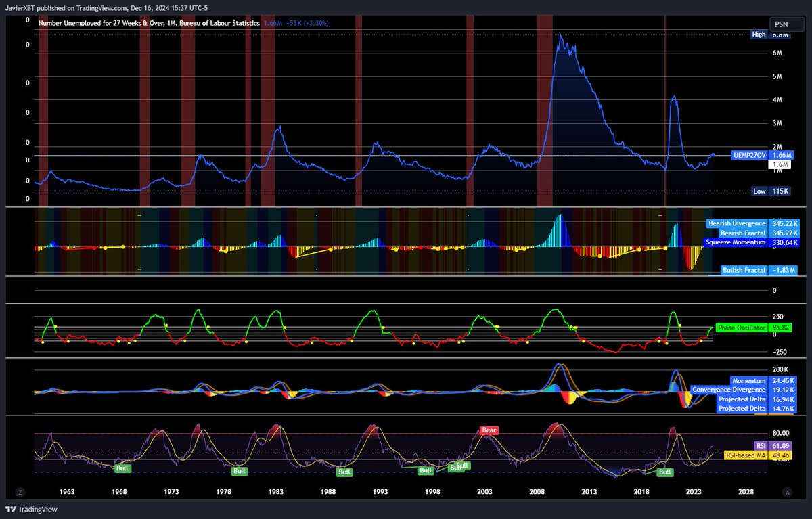Click the RSI 61.09 label
The height and width of the screenshot is (519, 812).
pyautogui.click(x=772, y=446)
